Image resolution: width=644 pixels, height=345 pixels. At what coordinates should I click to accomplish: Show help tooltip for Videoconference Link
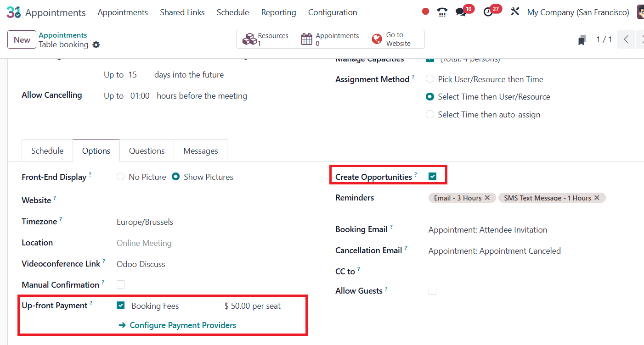tap(104, 261)
